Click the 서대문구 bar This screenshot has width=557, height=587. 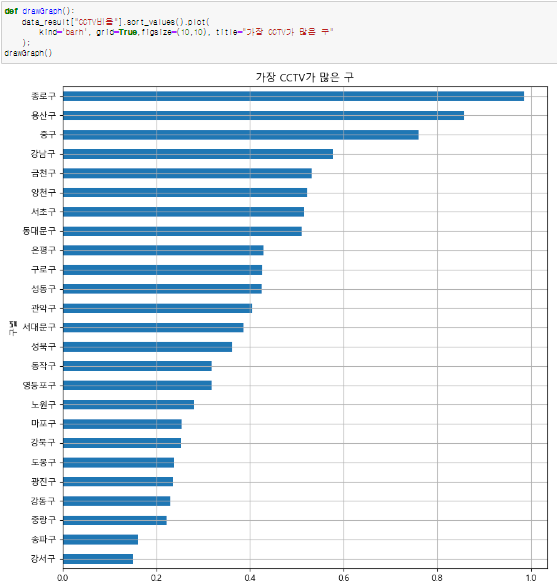click(x=153, y=328)
